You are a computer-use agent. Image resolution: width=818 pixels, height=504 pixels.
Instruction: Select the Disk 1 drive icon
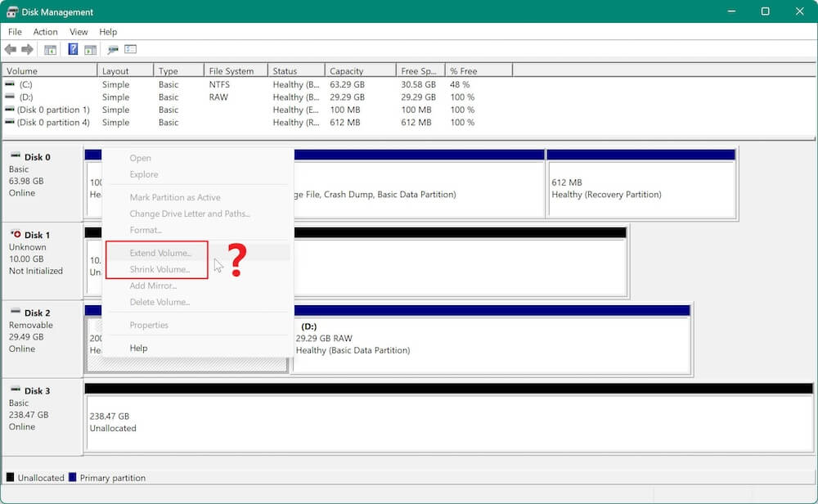pos(16,235)
